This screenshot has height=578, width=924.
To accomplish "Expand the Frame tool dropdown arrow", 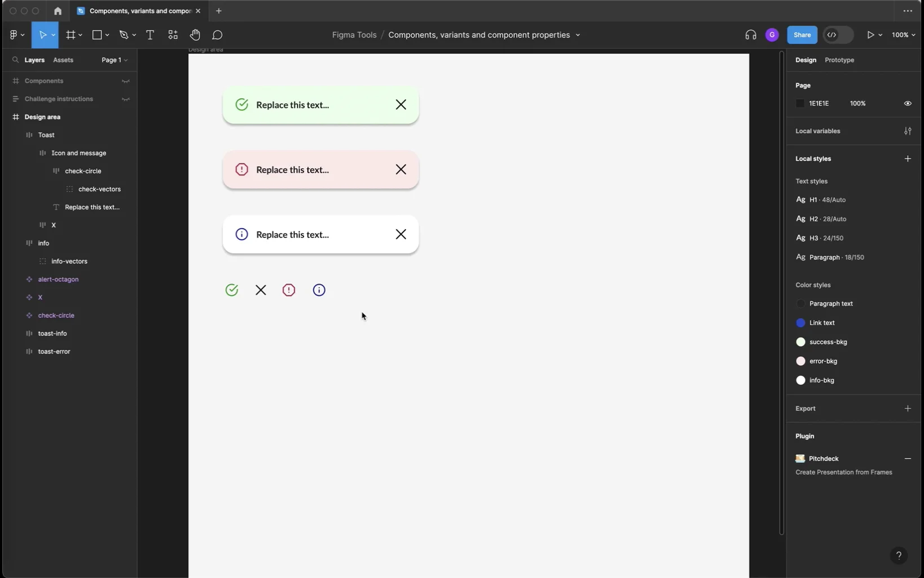I will point(81,34).
